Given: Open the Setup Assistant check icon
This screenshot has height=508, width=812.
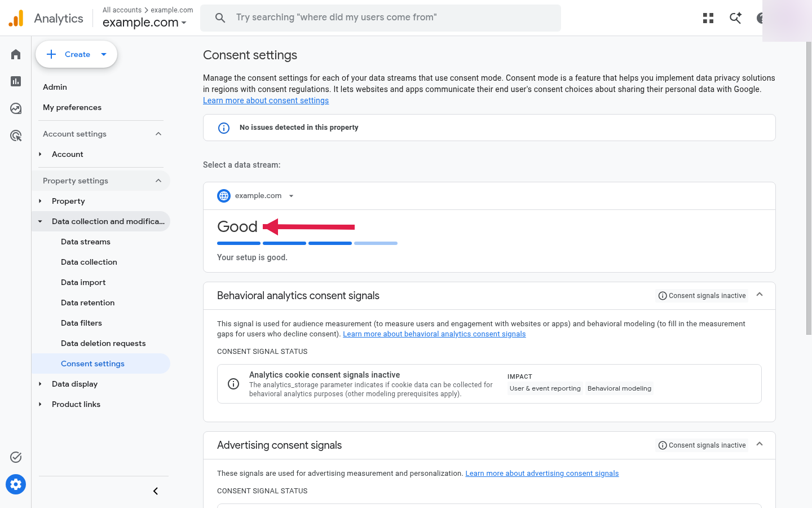Looking at the screenshot, I should [16, 457].
